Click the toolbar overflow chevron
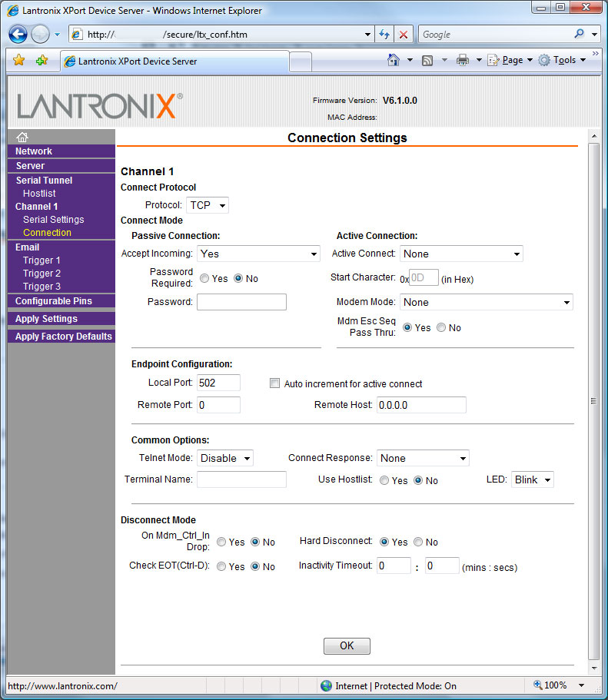This screenshot has height=700, width=608. coord(596,53)
